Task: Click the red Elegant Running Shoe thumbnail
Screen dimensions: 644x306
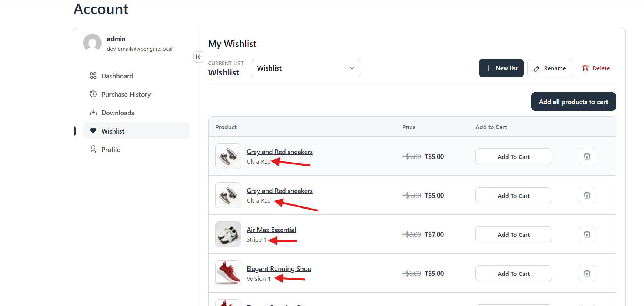Action: click(228, 273)
